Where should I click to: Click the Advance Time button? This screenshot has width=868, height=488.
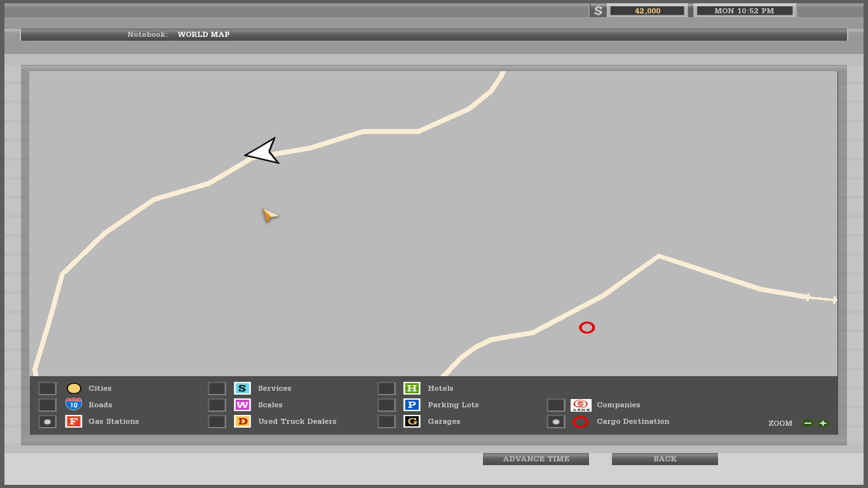[536, 459]
